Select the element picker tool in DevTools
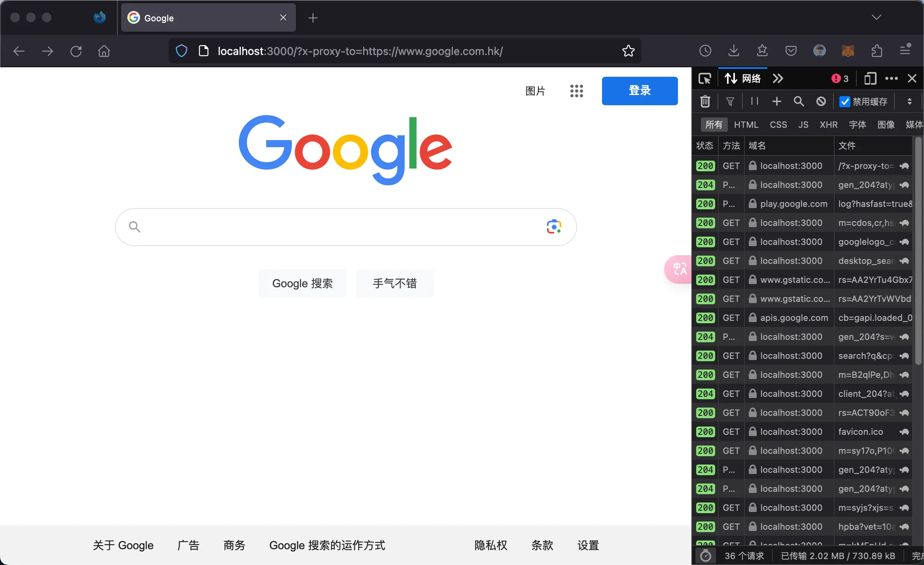 pyautogui.click(x=704, y=78)
